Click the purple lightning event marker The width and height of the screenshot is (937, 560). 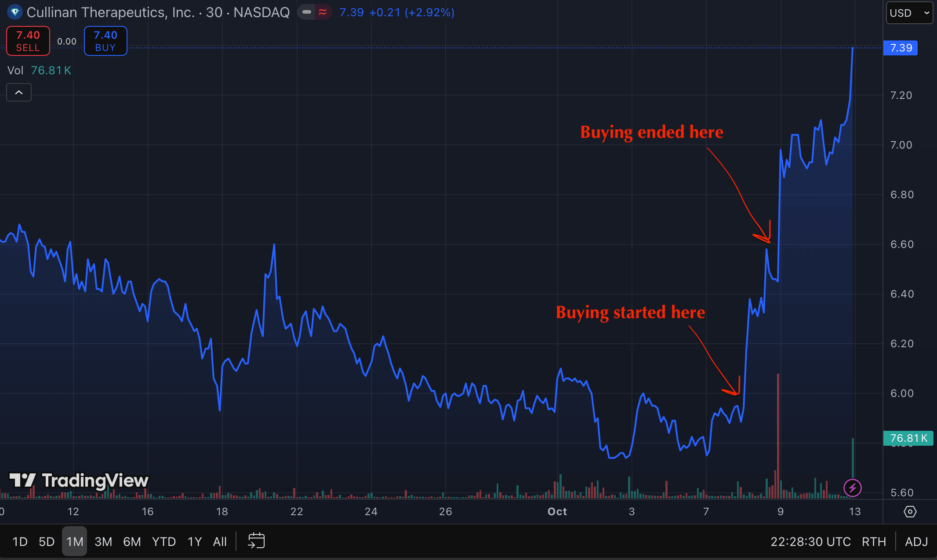click(x=852, y=487)
